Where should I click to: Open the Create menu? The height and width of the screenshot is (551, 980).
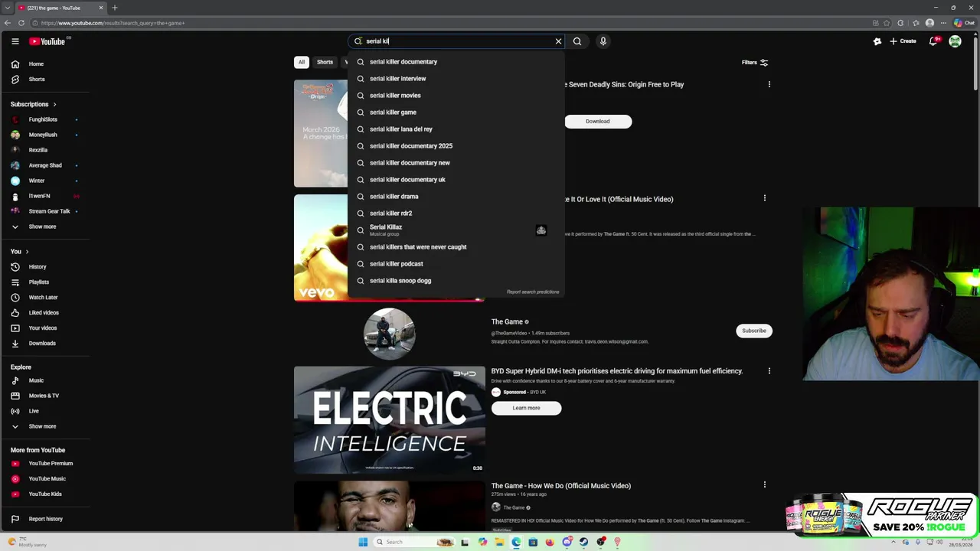tap(903, 41)
